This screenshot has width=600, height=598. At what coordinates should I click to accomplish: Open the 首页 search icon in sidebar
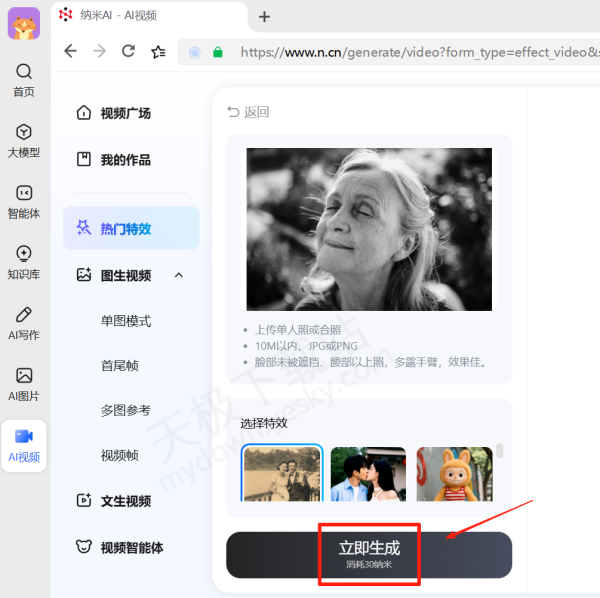pos(24,72)
